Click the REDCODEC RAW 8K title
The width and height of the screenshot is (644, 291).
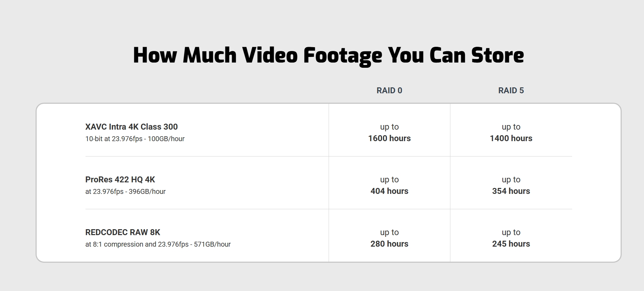coord(123,232)
